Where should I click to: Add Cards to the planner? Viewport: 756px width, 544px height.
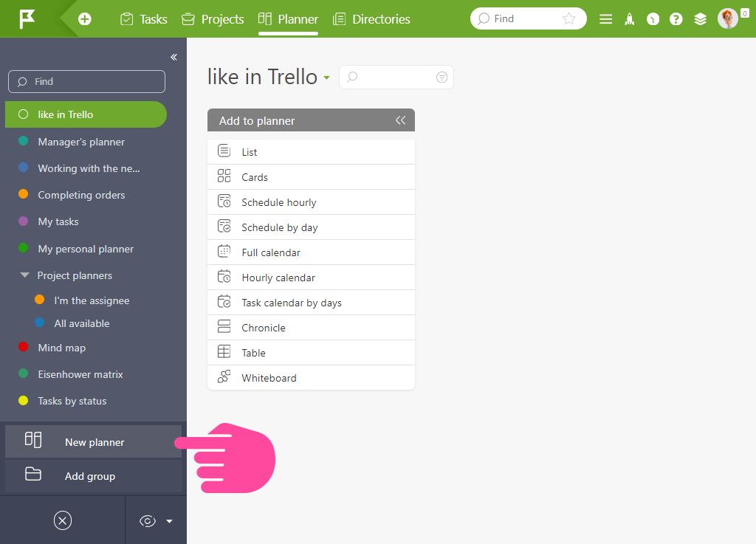pyautogui.click(x=311, y=177)
